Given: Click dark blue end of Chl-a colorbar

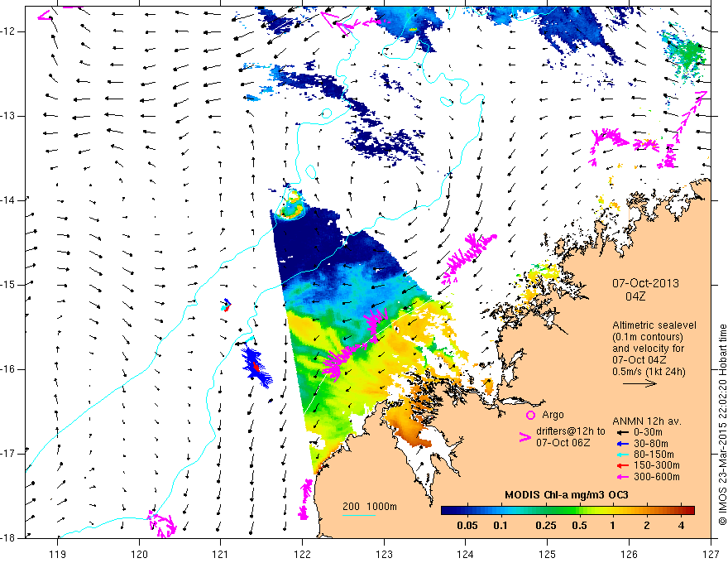Looking at the screenshot, I should pyautogui.click(x=447, y=511).
